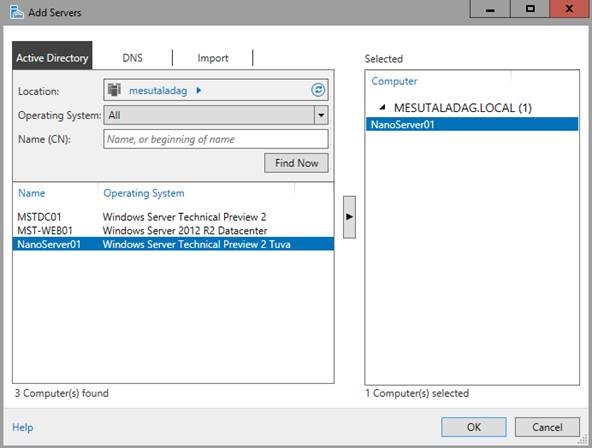Click the MESUTALADAG.LOCAL (1) group label
Screen dimensions: 592x448
(x=462, y=108)
